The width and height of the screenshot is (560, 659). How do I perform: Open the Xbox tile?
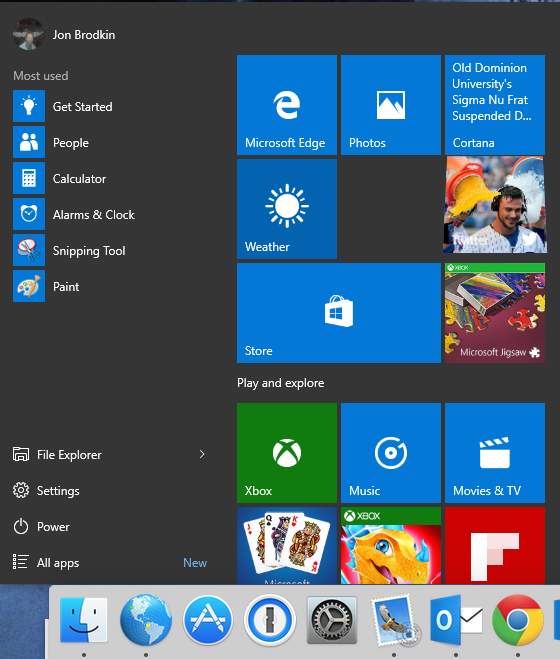(x=287, y=453)
